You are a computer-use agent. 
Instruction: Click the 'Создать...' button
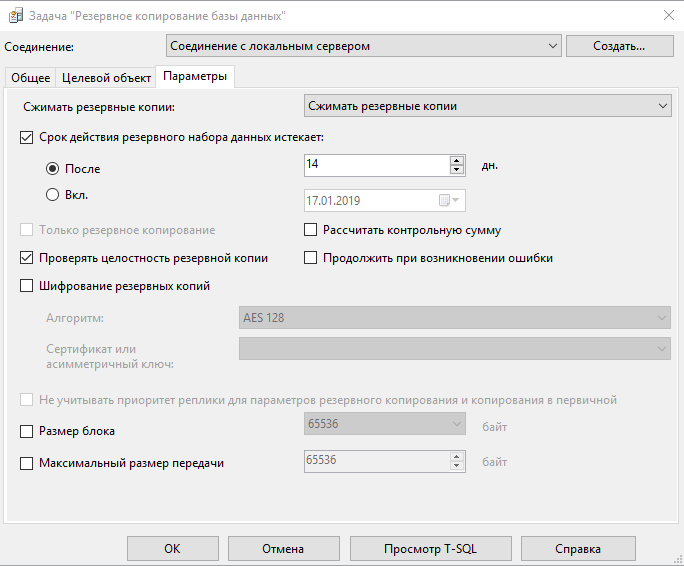tap(619, 46)
